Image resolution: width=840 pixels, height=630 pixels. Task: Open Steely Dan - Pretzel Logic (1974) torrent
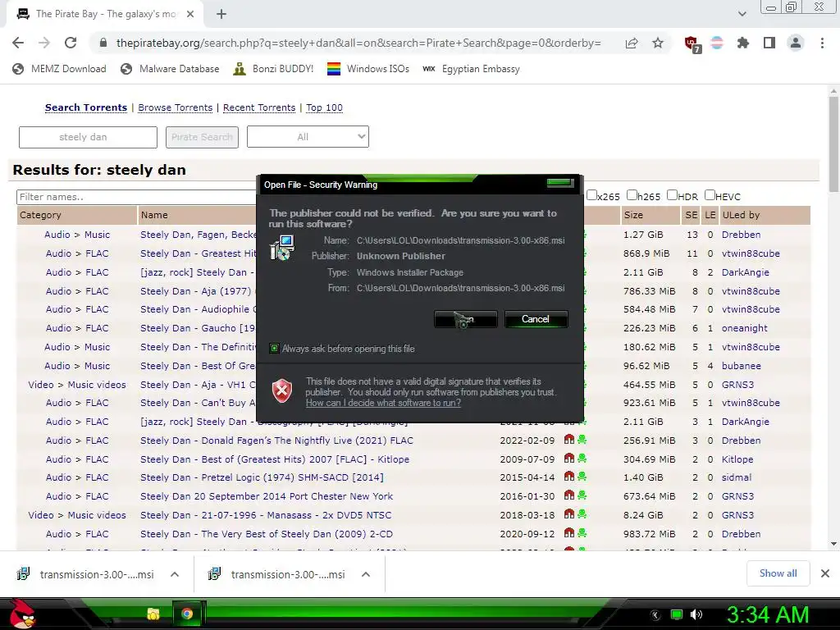262,477
